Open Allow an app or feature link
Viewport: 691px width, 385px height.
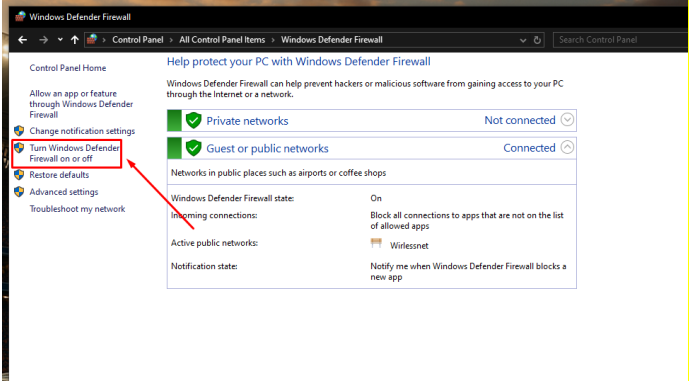[81, 104]
